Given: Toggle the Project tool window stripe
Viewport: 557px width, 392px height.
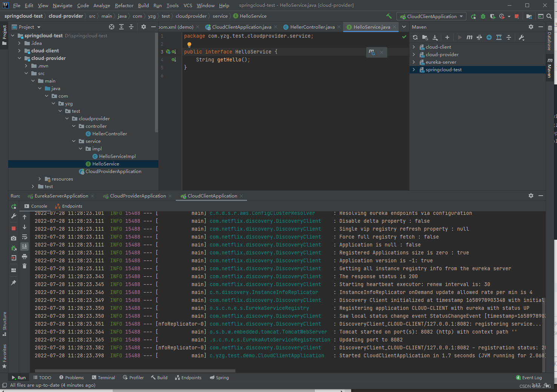Looking at the screenshot, I should point(5,35).
